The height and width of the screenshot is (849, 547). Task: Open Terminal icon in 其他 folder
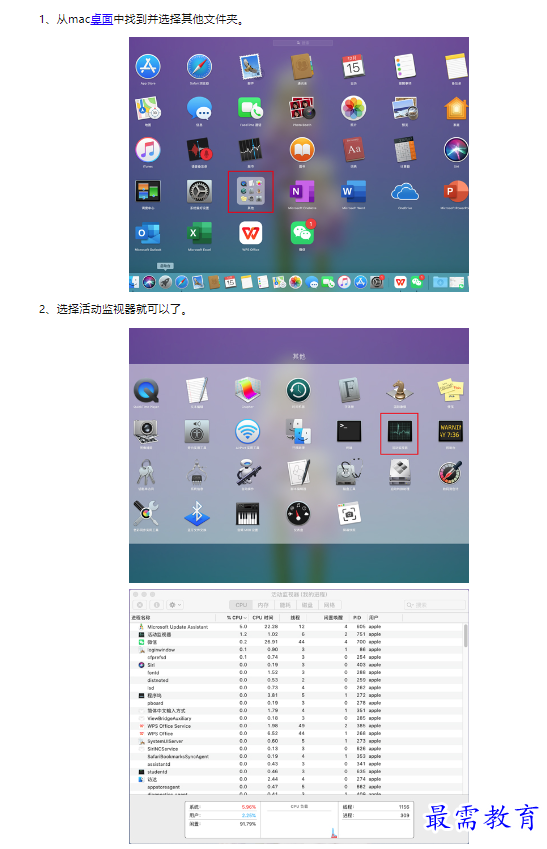349,432
